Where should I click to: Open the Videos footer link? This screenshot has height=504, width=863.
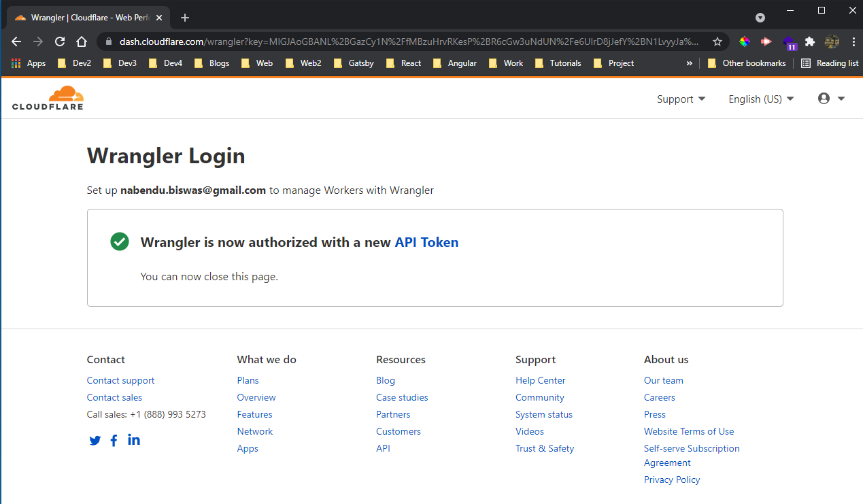[530, 431]
